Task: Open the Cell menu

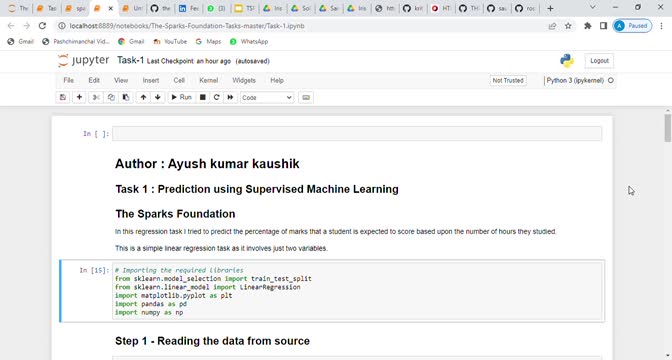Action: (x=179, y=80)
